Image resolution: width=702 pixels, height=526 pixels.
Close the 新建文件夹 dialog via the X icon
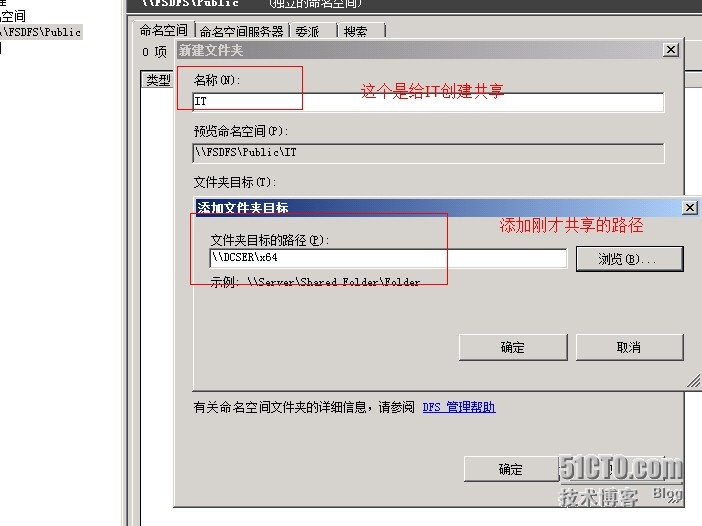point(671,50)
